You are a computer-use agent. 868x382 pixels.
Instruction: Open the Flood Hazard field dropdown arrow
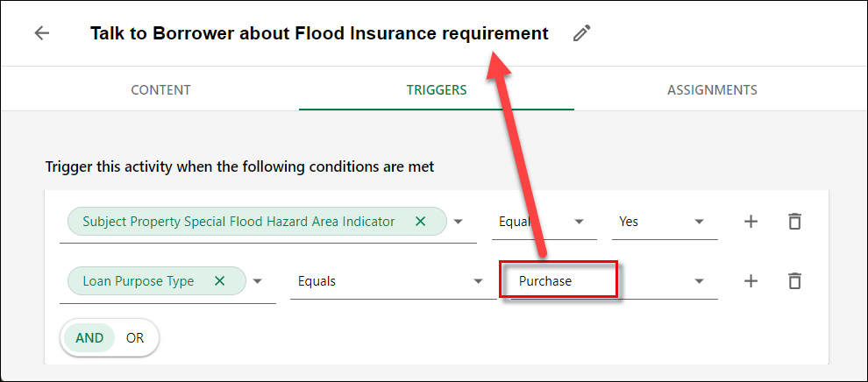(458, 222)
